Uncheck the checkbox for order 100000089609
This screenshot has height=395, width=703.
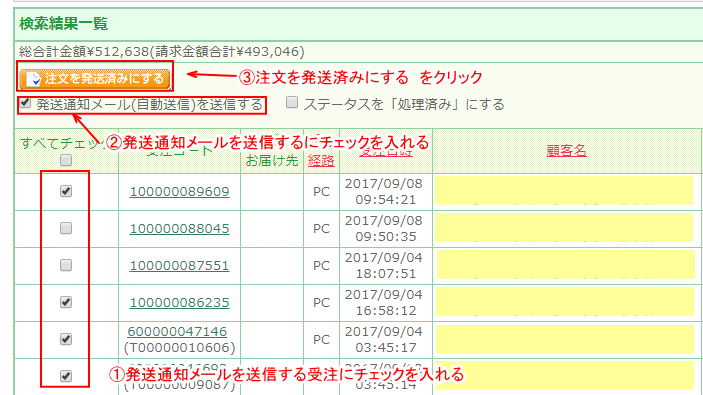click(66, 191)
